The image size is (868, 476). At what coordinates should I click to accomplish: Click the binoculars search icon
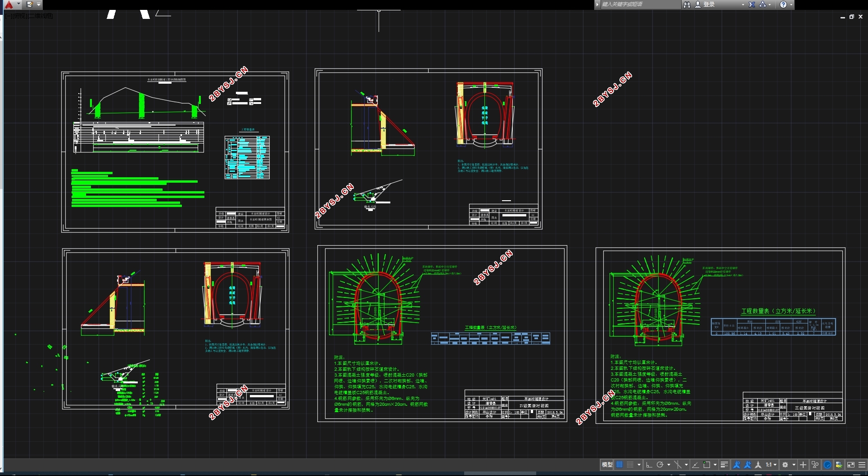(687, 4)
